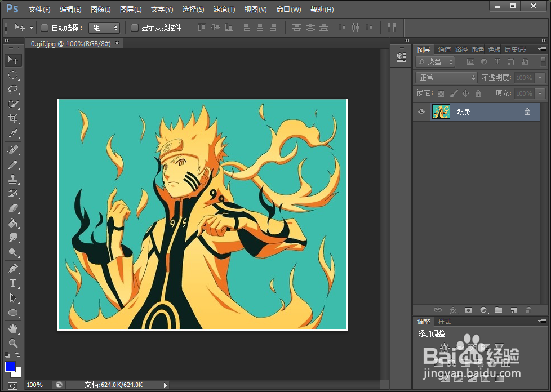Image resolution: width=551 pixels, height=392 pixels.
Task: Click the layer style fx icon
Action: [453, 310]
